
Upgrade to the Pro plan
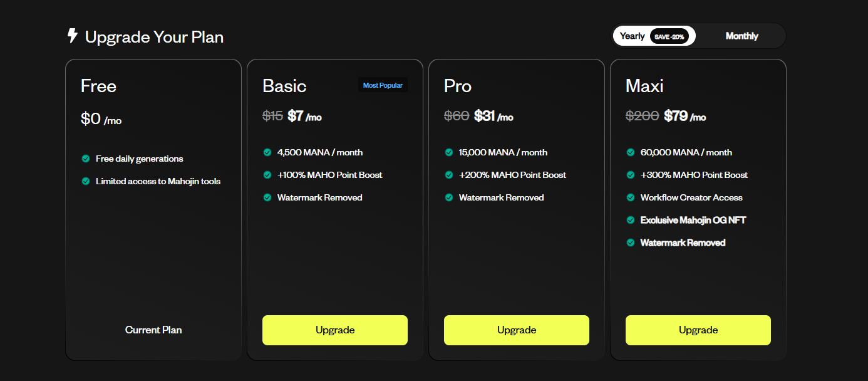(x=517, y=330)
